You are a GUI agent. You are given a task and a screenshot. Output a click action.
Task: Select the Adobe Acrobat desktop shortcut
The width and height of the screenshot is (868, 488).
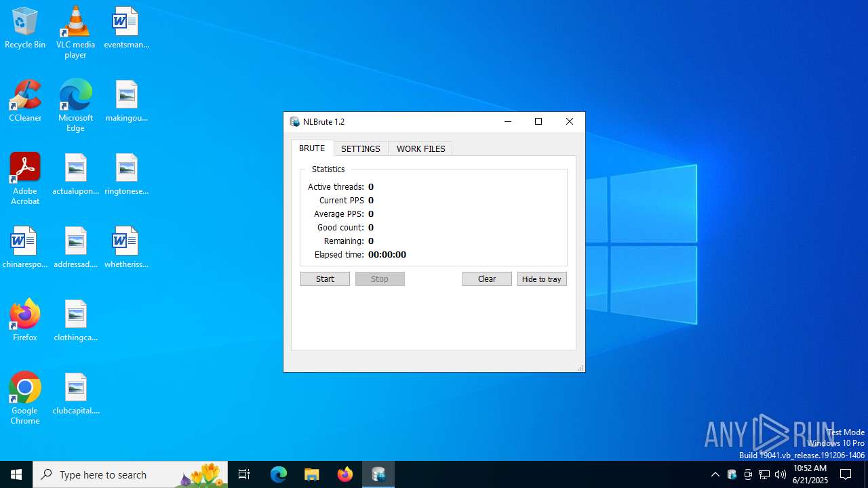25,179
